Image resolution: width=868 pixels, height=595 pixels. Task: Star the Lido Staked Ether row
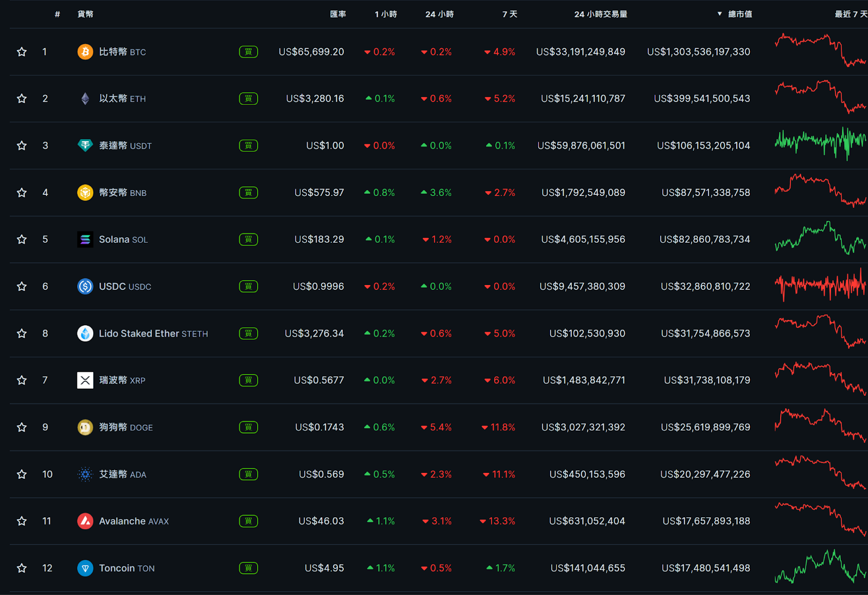point(22,333)
